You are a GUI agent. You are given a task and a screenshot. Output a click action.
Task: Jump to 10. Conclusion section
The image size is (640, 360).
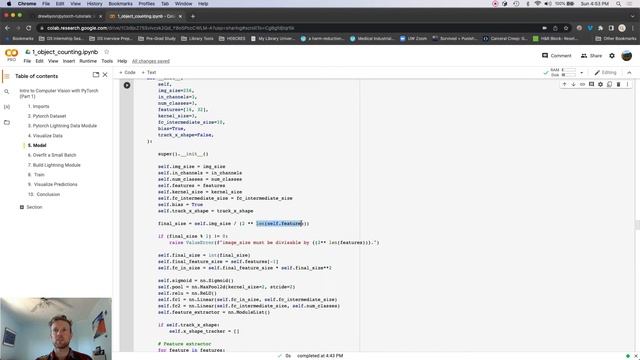[44, 195]
